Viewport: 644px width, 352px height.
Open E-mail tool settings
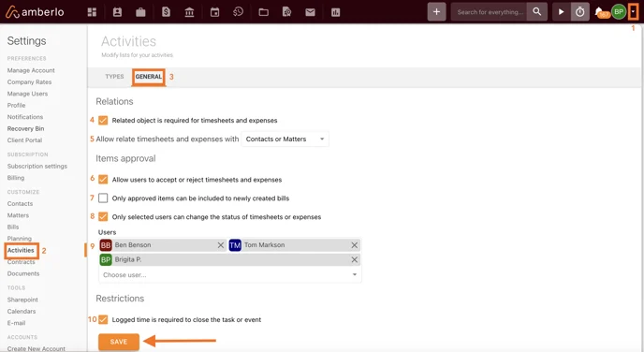[x=17, y=323]
